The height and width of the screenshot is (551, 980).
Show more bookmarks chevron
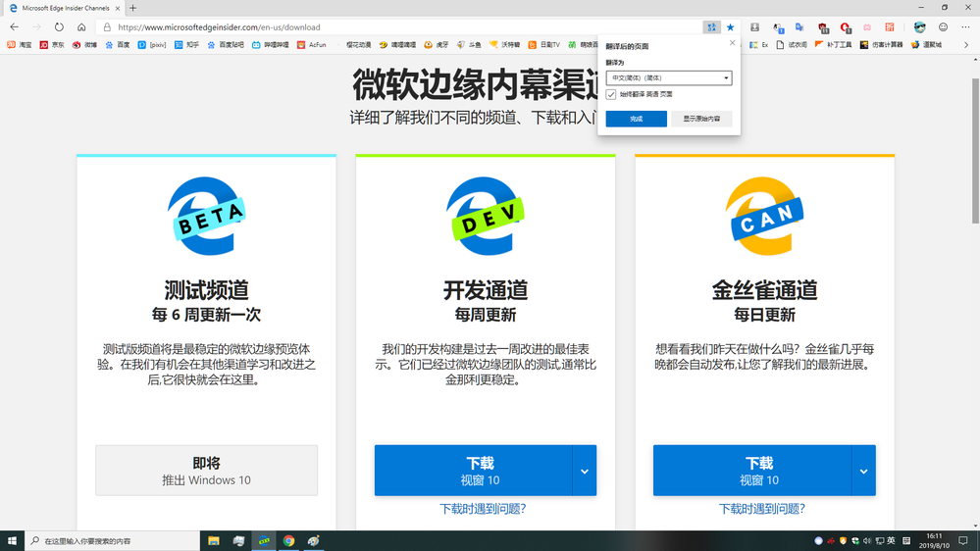[x=966, y=45]
